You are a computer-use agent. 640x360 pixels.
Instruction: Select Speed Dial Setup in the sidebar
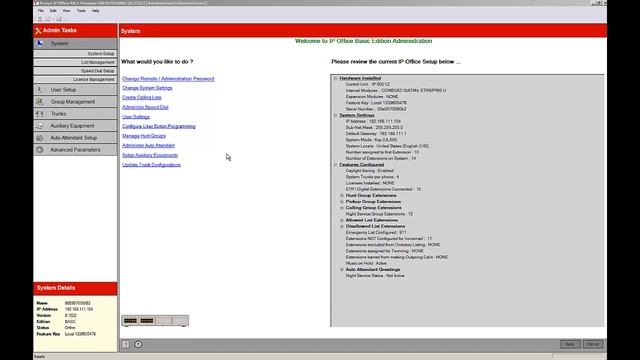point(75,71)
